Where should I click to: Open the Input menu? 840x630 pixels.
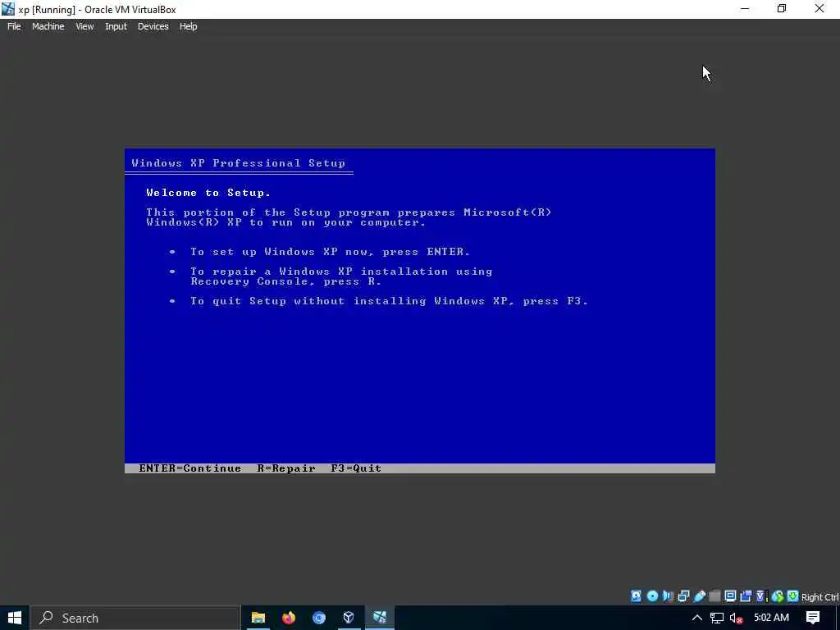pos(116,26)
